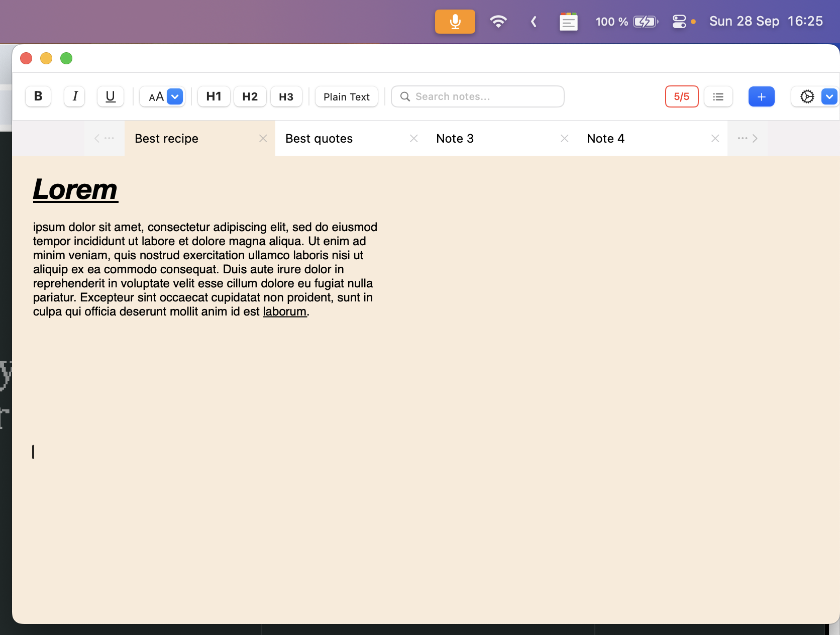840x635 pixels.
Task: Open Control Center from the menu bar
Action: pos(679,22)
